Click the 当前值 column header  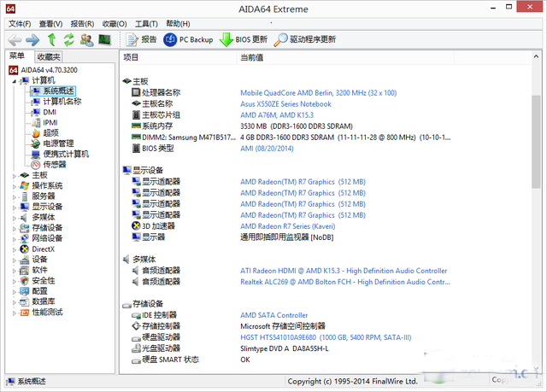pyautogui.click(x=345, y=57)
